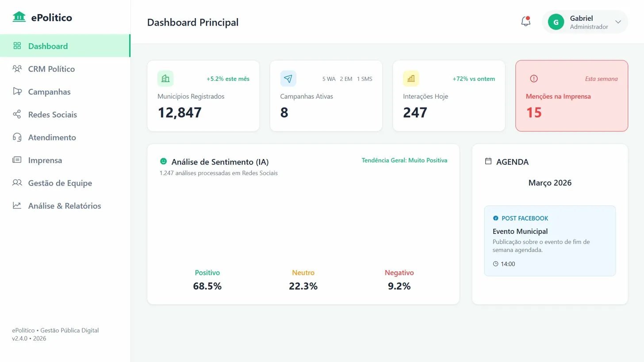Expand the Gabriel profile dropdown
The height and width of the screenshot is (362, 644).
pos(618,22)
